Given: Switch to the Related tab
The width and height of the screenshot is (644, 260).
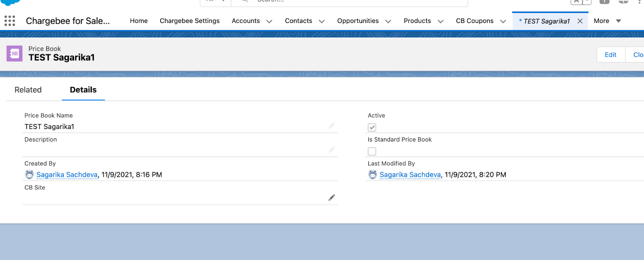Looking at the screenshot, I should tap(28, 90).
